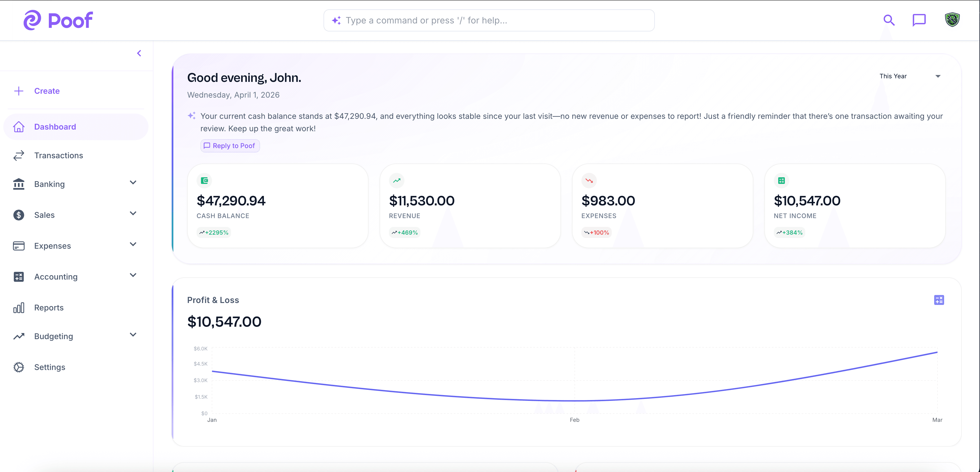Screen dimensions: 980x472
Task: Click the upward trend icon on Revenue card
Action: 396,181
